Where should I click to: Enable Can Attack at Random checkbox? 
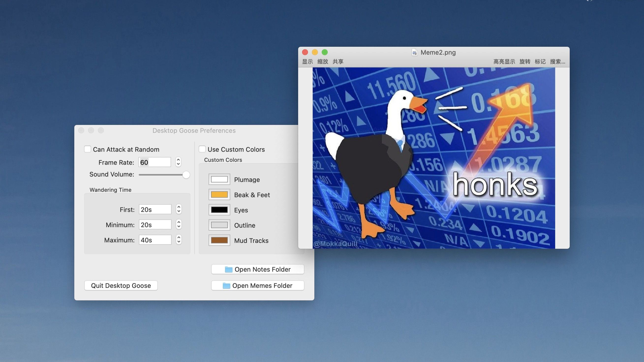coord(88,149)
